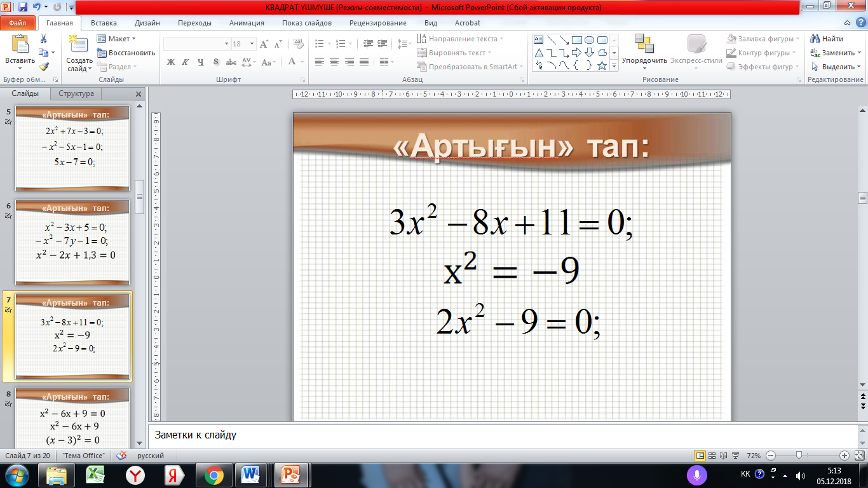Run spell check from the status bar
The image size is (868, 488).
122,456
